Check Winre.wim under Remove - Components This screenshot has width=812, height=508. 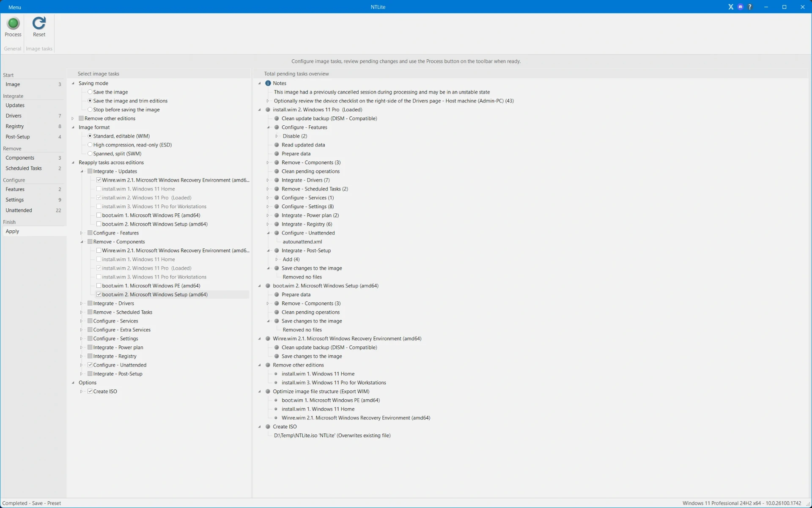99,251
